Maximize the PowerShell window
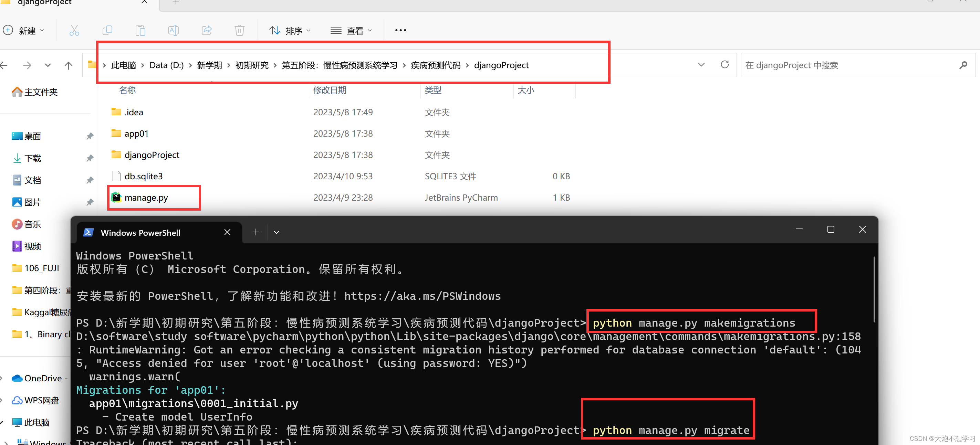The image size is (980, 445). coord(831,229)
